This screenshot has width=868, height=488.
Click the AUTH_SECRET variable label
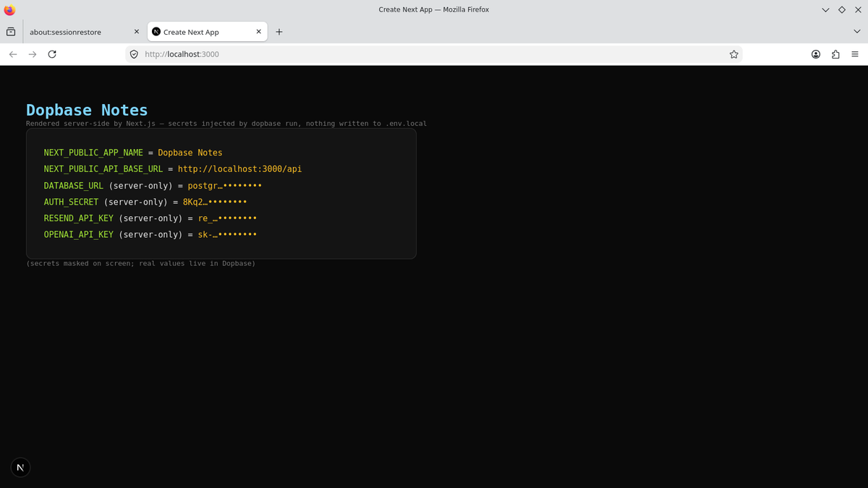click(x=71, y=202)
